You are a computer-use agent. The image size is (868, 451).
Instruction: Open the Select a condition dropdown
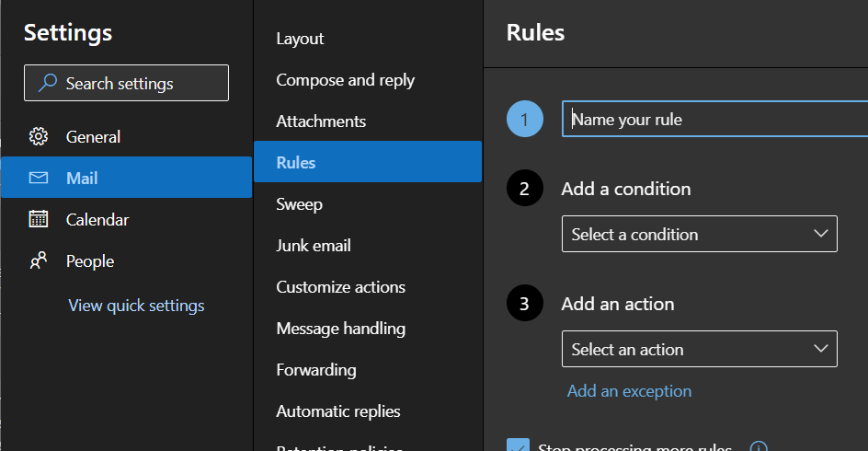[699, 235]
